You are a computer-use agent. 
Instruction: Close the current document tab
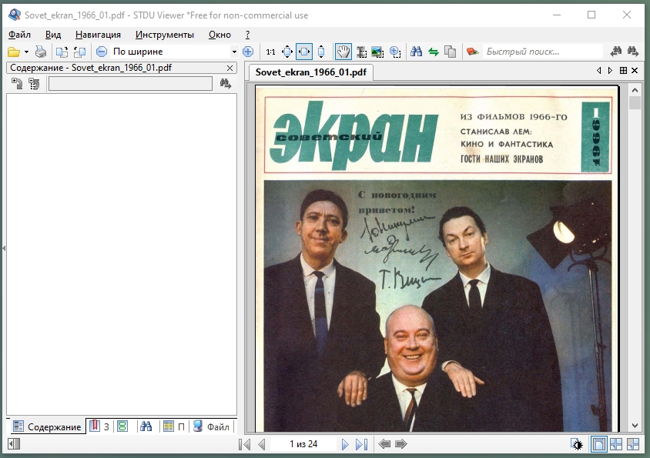635,70
